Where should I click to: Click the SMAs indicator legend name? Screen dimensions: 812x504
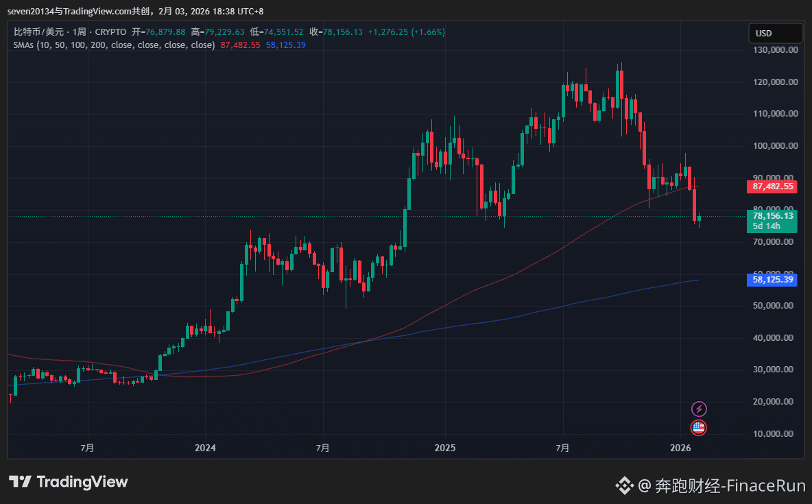point(114,45)
